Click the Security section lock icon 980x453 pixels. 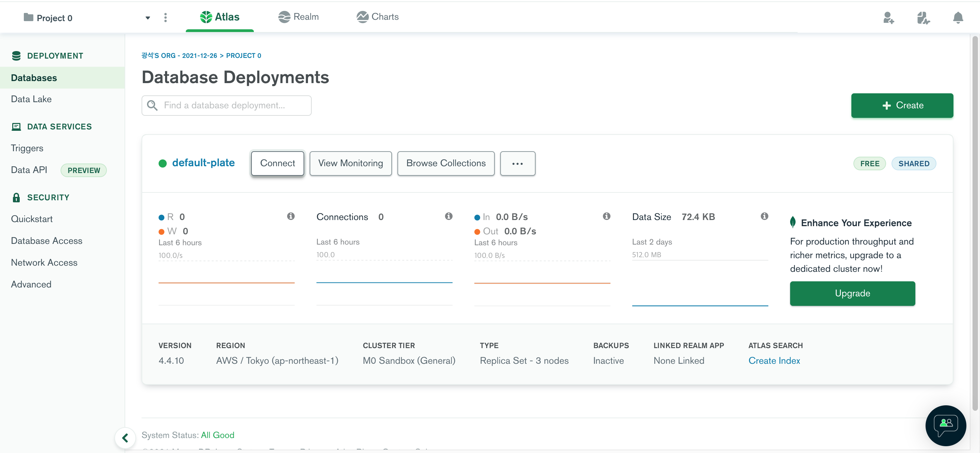coord(16,197)
